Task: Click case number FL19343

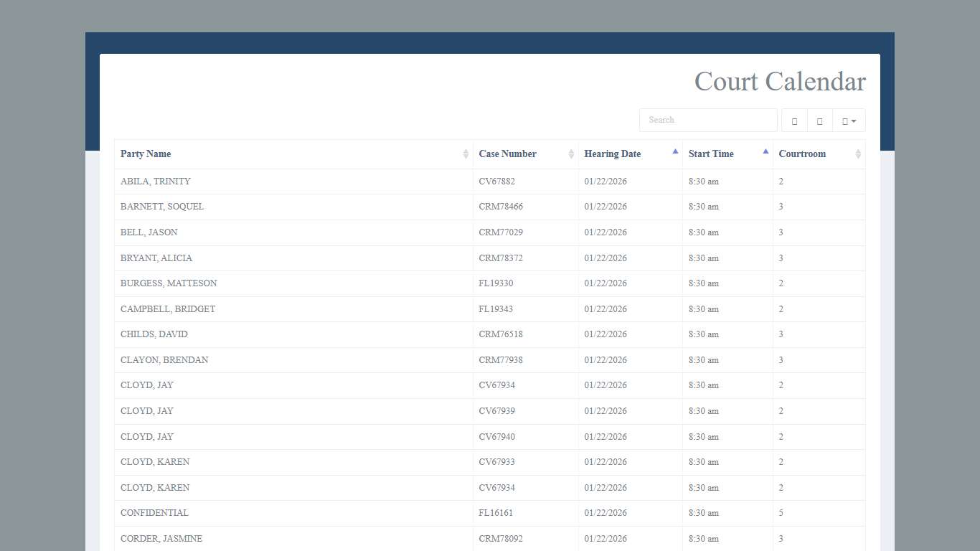Action: tap(496, 309)
